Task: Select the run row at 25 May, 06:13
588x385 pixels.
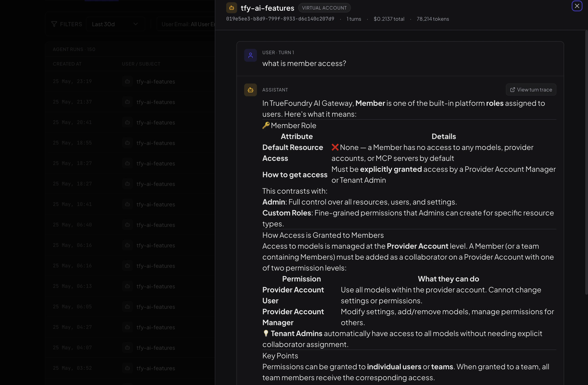Action: (130, 286)
